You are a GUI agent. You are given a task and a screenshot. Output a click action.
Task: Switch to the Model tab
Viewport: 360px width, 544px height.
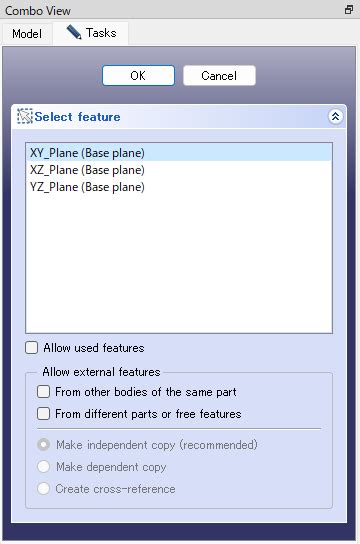point(27,34)
